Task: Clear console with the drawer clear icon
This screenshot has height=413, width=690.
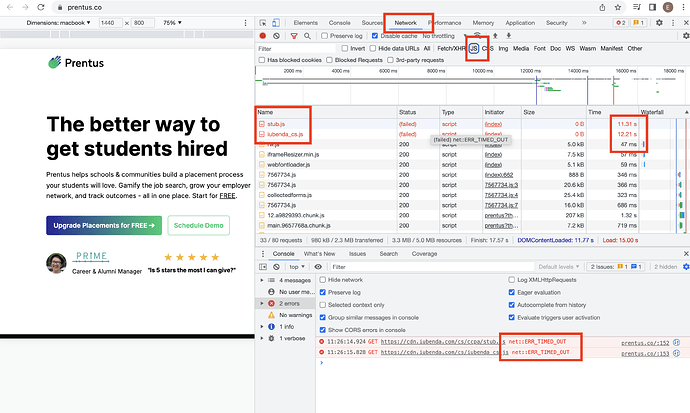Action: pos(276,267)
